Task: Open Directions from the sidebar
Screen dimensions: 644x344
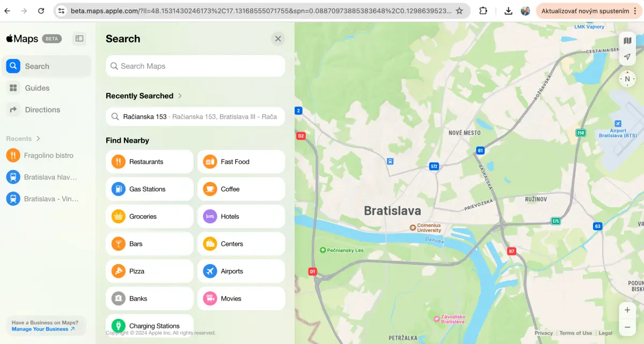Action: point(42,109)
